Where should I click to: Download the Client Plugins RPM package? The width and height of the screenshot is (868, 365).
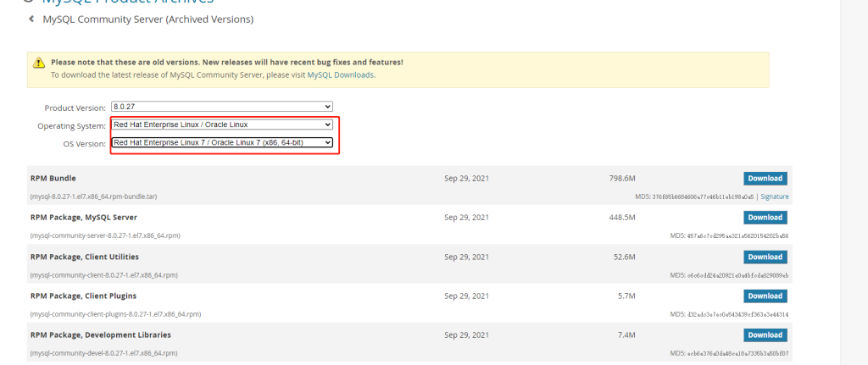pyautogui.click(x=765, y=296)
